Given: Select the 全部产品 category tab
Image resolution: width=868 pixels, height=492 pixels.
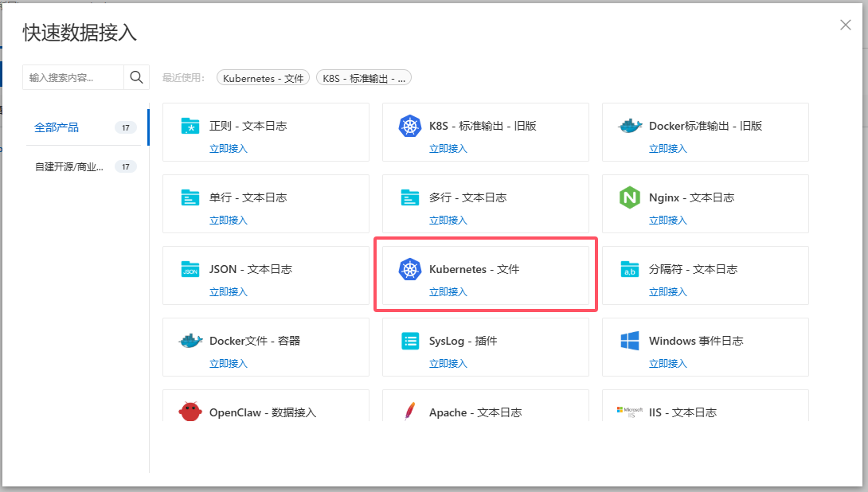Looking at the screenshot, I should point(86,127).
